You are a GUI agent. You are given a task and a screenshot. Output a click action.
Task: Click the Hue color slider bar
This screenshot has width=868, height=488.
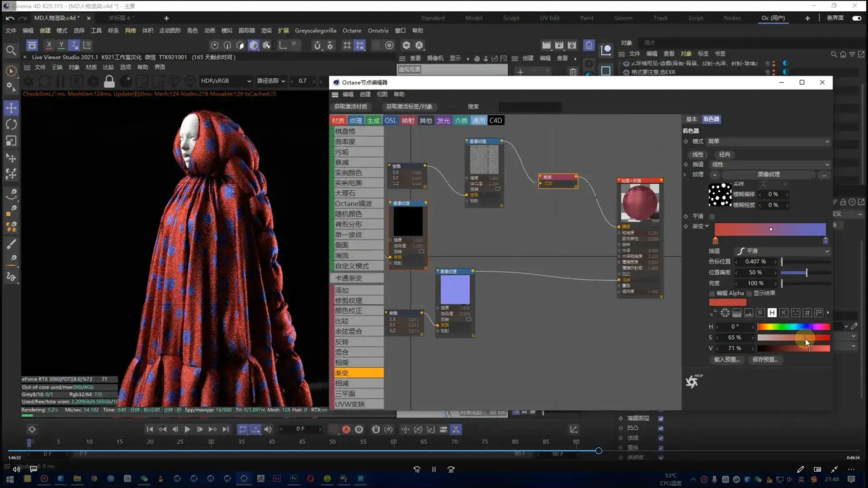[x=793, y=326]
